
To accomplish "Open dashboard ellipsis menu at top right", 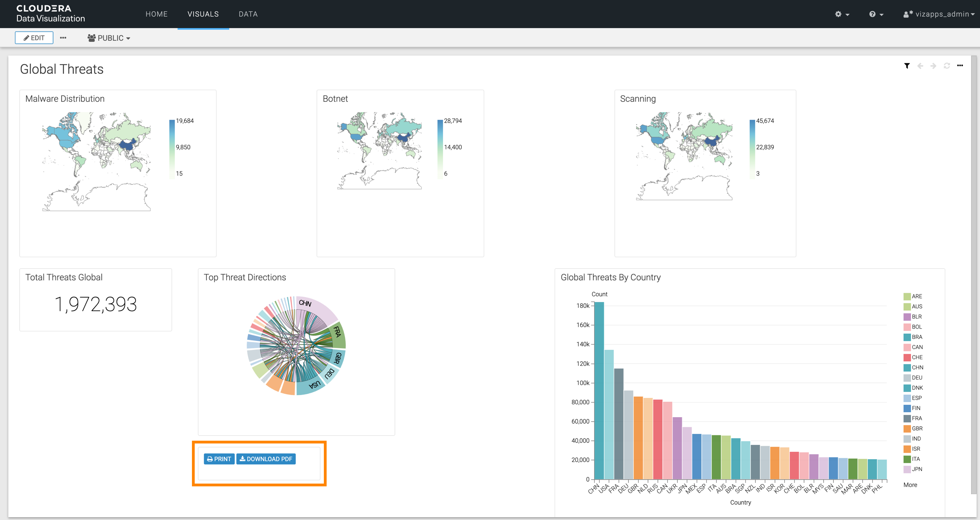I will pyautogui.click(x=960, y=66).
